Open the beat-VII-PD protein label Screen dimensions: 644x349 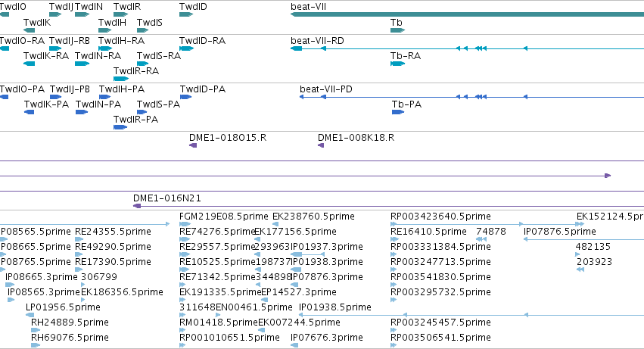tap(326, 89)
